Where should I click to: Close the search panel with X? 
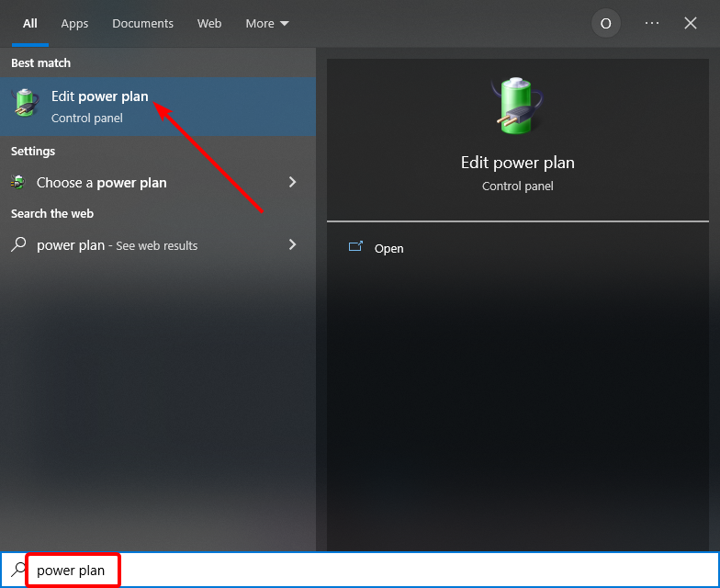pyautogui.click(x=691, y=24)
